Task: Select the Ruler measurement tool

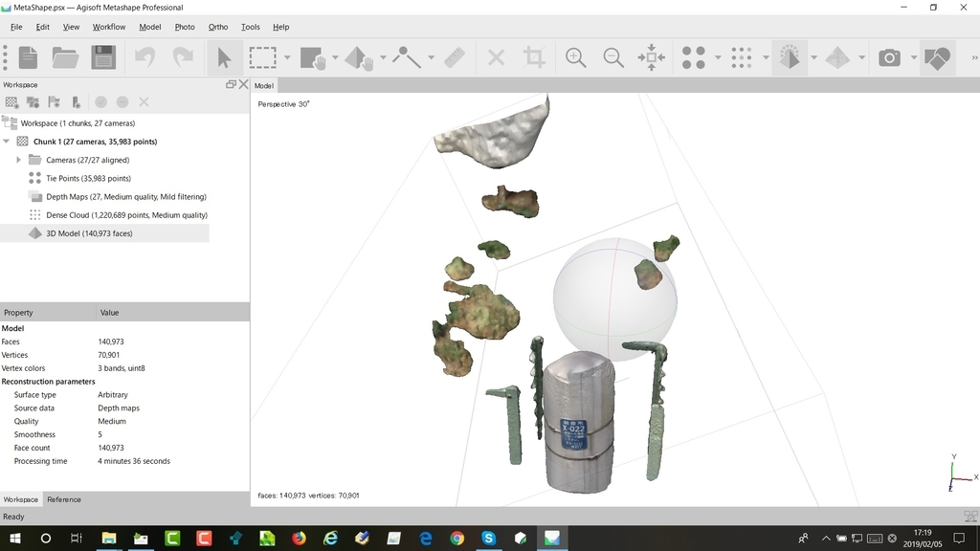Action: point(455,57)
